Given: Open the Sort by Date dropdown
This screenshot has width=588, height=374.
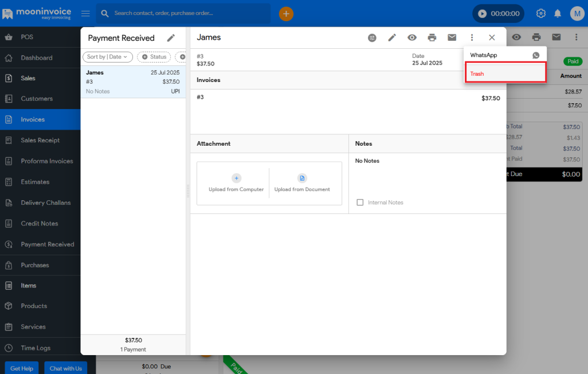Looking at the screenshot, I should click(108, 57).
